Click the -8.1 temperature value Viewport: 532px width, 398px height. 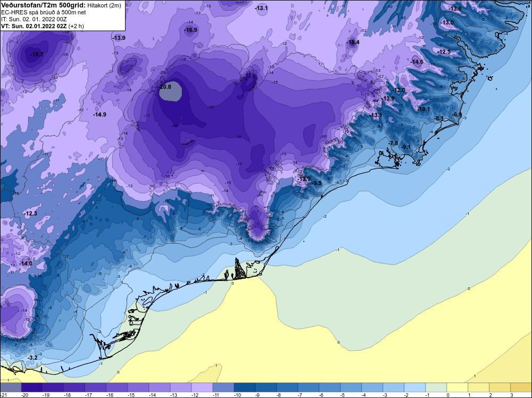pyautogui.click(x=439, y=118)
